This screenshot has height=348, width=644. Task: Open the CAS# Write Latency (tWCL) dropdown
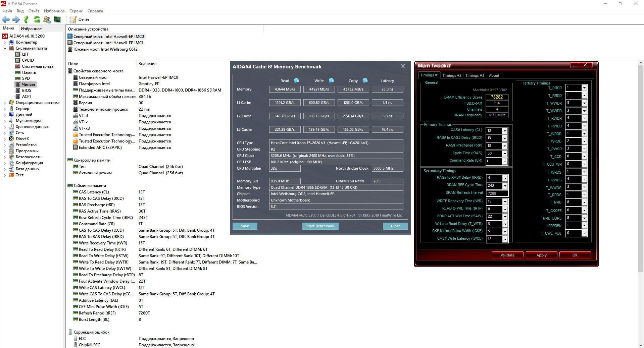pyautogui.click(x=505, y=239)
